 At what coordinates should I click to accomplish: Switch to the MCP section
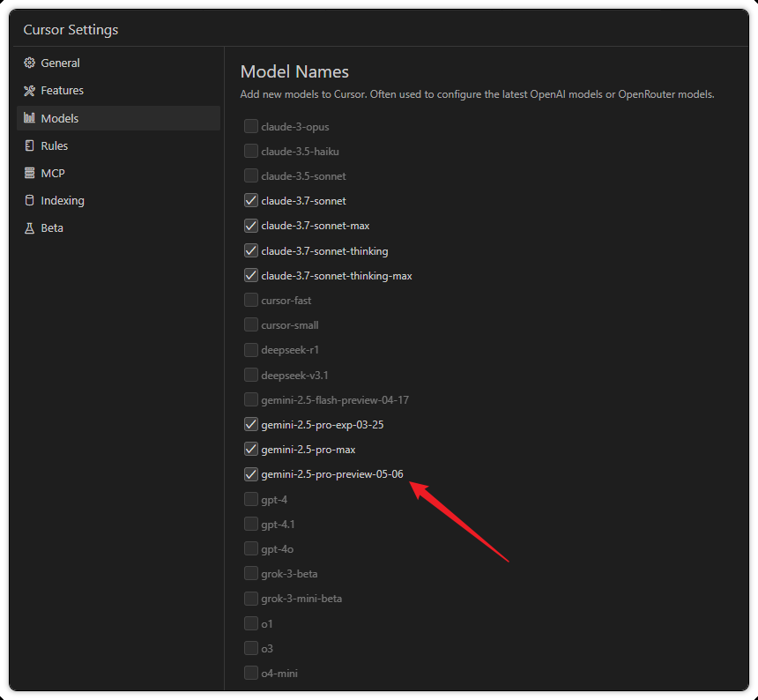118,173
